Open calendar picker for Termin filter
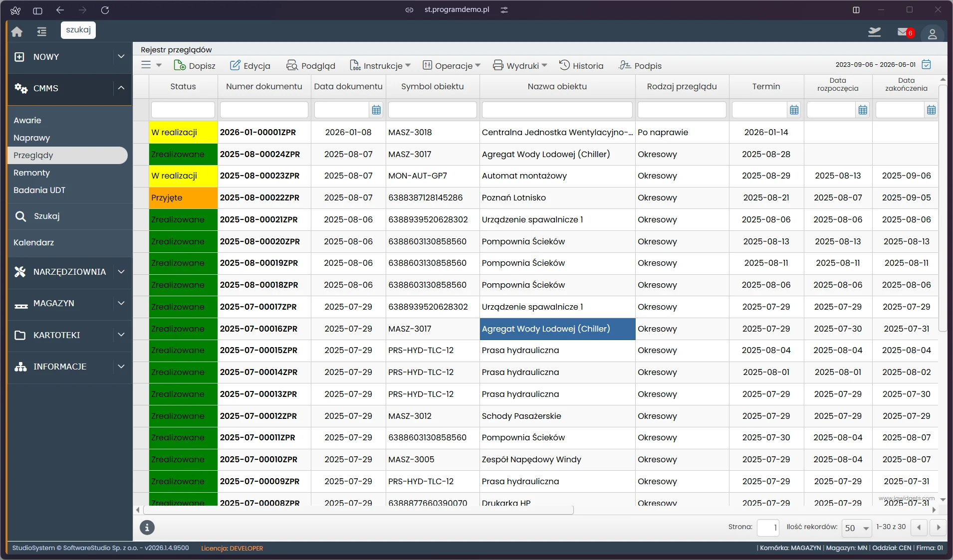 pos(794,110)
